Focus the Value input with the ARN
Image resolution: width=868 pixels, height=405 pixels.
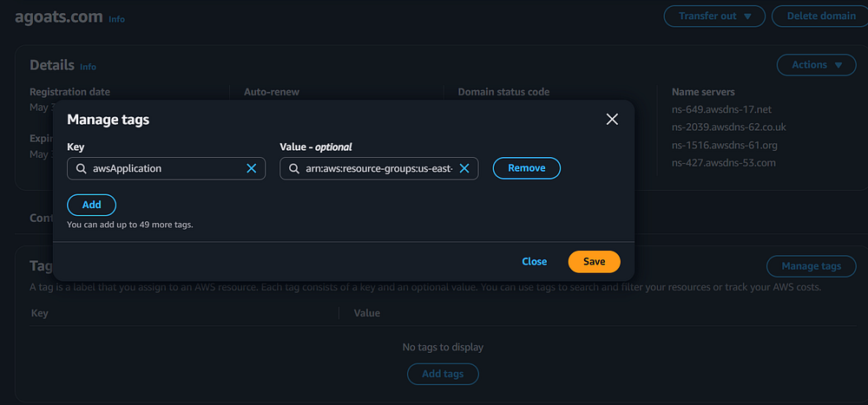pyautogui.click(x=378, y=168)
